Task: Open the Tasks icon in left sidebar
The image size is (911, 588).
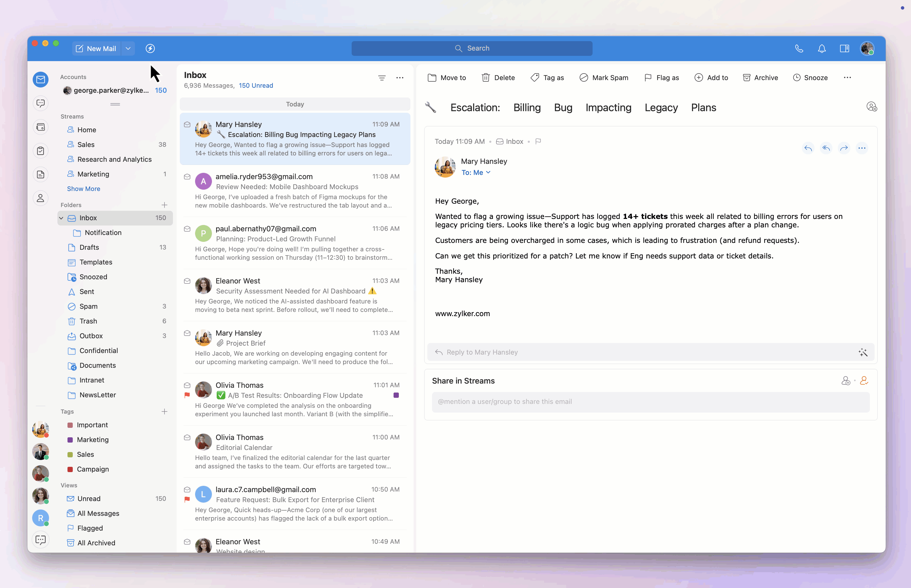Action: [41, 151]
